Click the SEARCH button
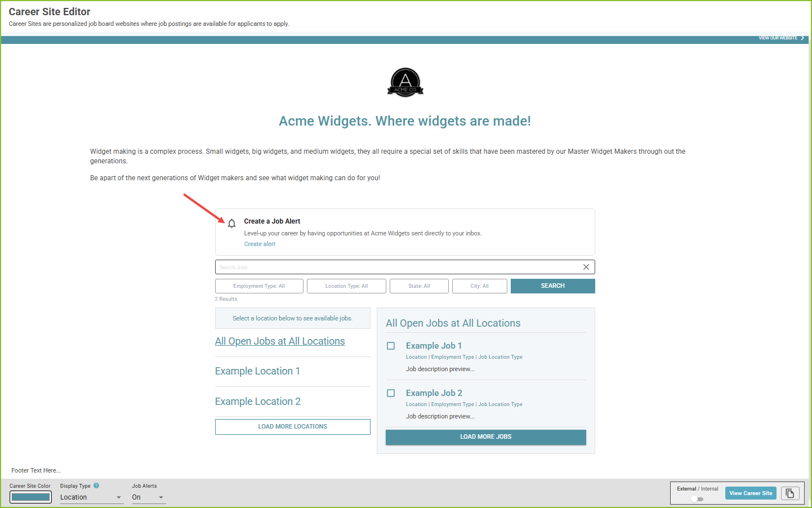 pyautogui.click(x=553, y=286)
